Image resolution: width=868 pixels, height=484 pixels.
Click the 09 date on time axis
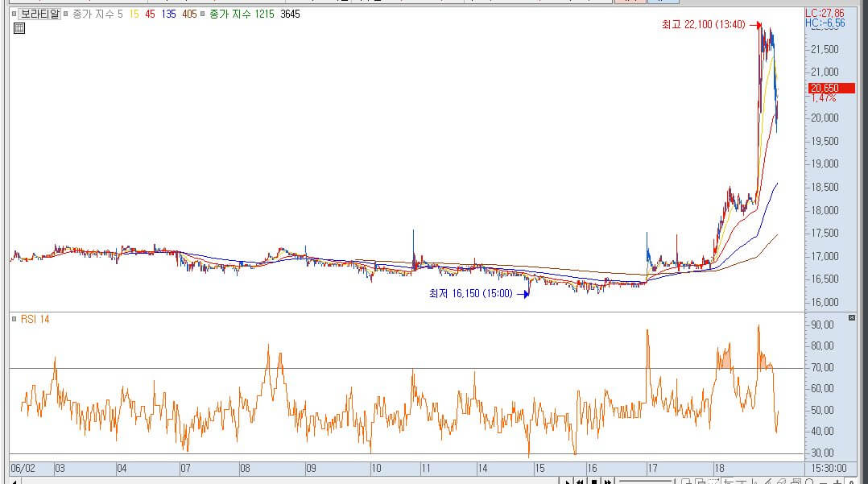click(x=311, y=469)
